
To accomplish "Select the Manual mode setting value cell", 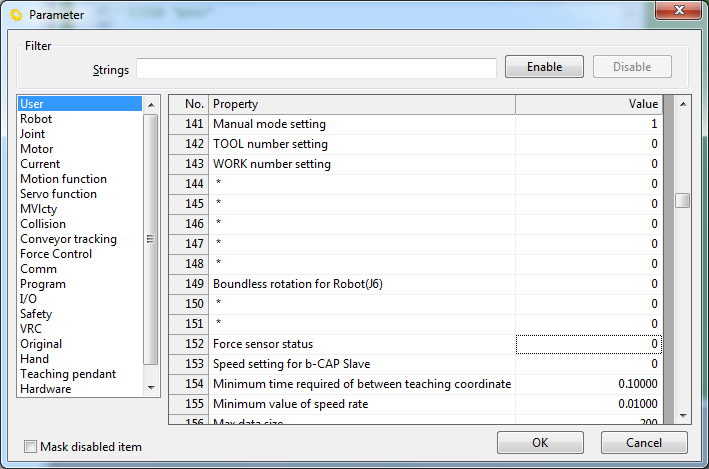I will 588,124.
